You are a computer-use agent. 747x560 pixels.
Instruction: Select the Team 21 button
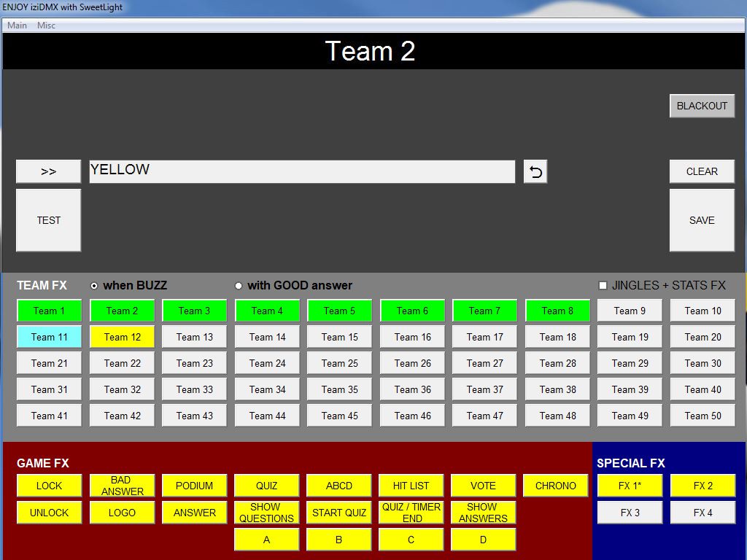coord(49,363)
